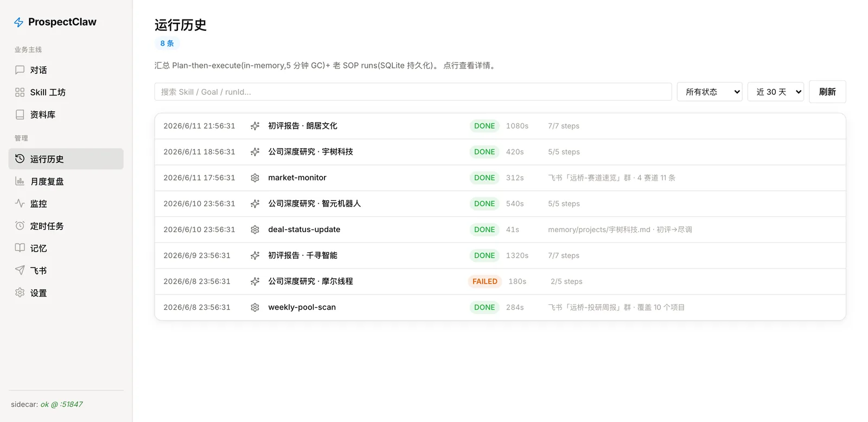Expand the 所有状态 status filter dropdown

(x=710, y=92)
